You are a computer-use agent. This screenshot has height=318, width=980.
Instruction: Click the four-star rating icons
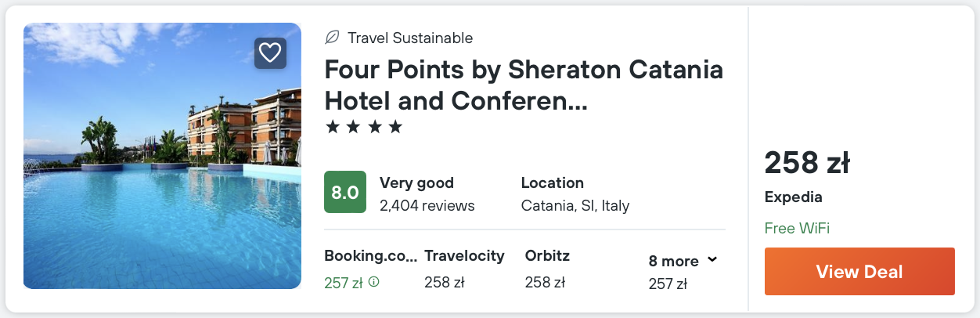click(363, 127)
